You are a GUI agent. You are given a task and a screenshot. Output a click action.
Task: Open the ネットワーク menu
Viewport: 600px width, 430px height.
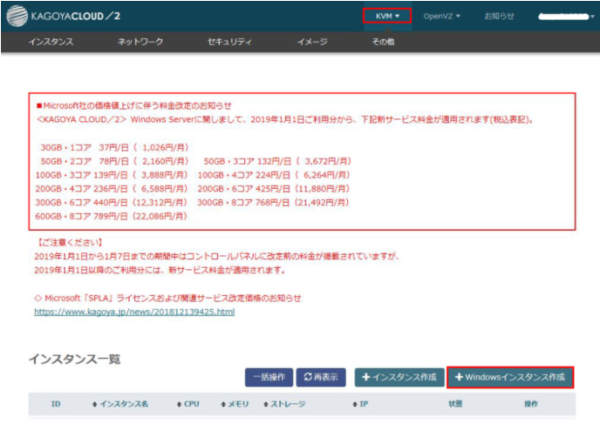[x=140, y=42]
